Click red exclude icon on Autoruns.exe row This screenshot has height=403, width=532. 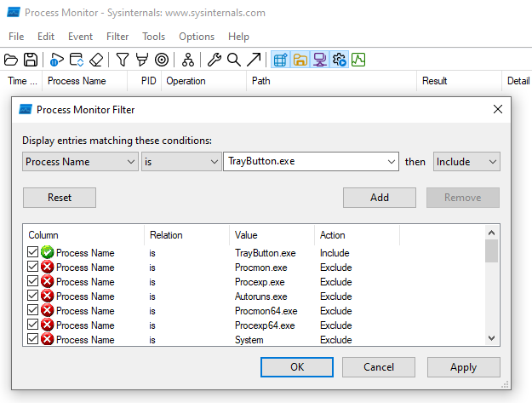(x=47, y=296)
